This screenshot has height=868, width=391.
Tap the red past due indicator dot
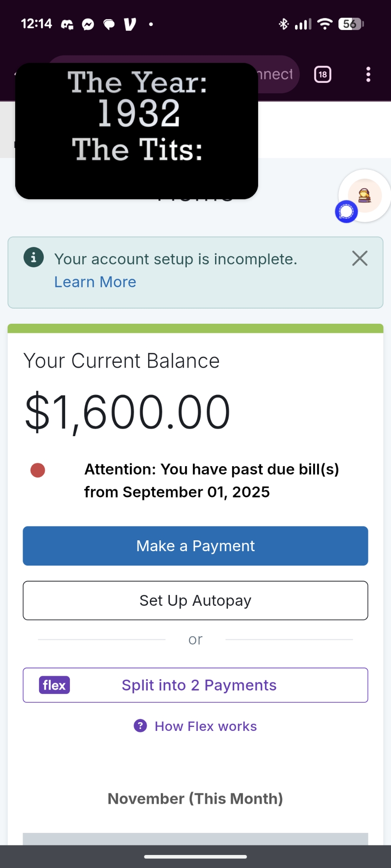pos(38,470)
